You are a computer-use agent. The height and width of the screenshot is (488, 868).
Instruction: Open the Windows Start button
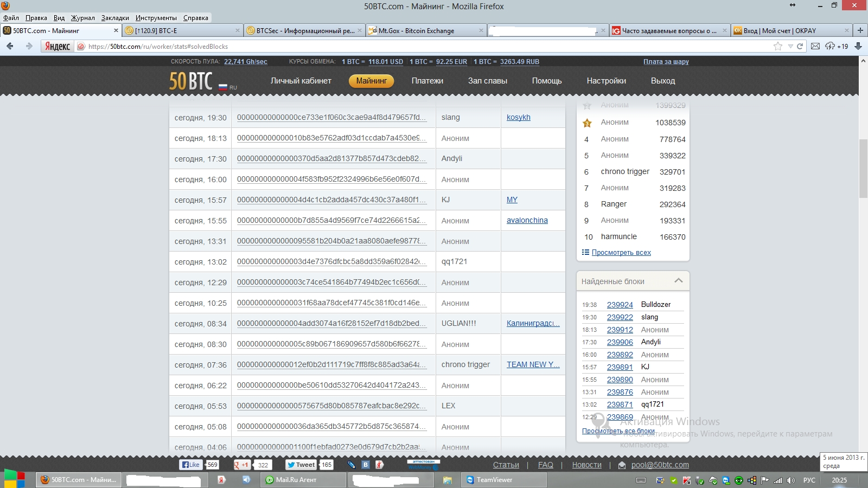click(14, 479)
